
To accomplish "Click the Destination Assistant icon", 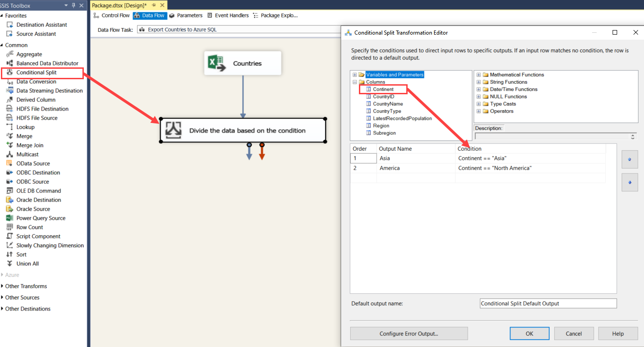I will click(10, 25).
